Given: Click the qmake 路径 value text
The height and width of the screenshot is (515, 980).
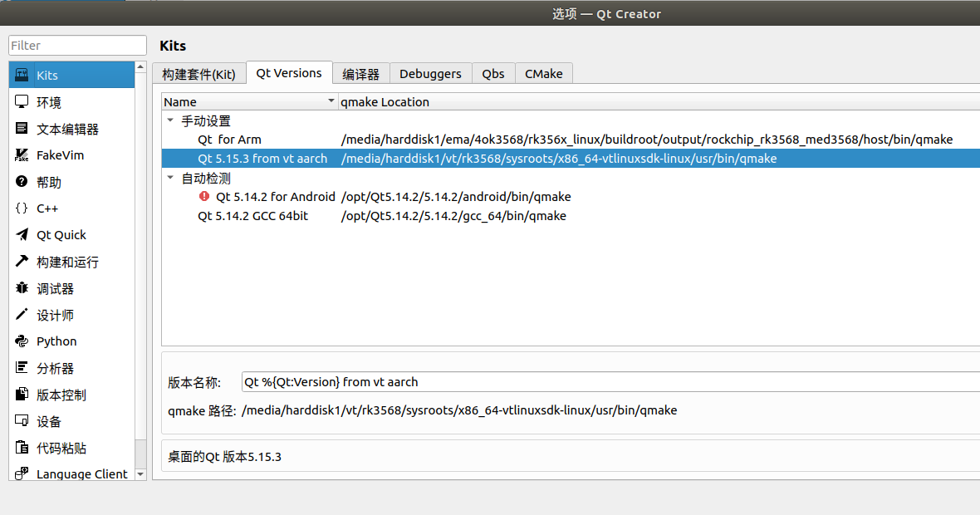Looking at the screenshot, I should pyautogui.click(x=459, y=410).
